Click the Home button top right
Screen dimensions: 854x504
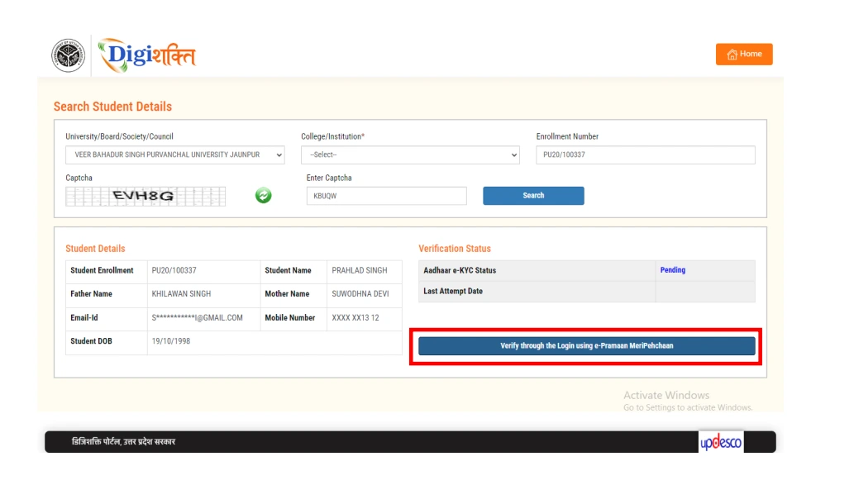[743, 54]
